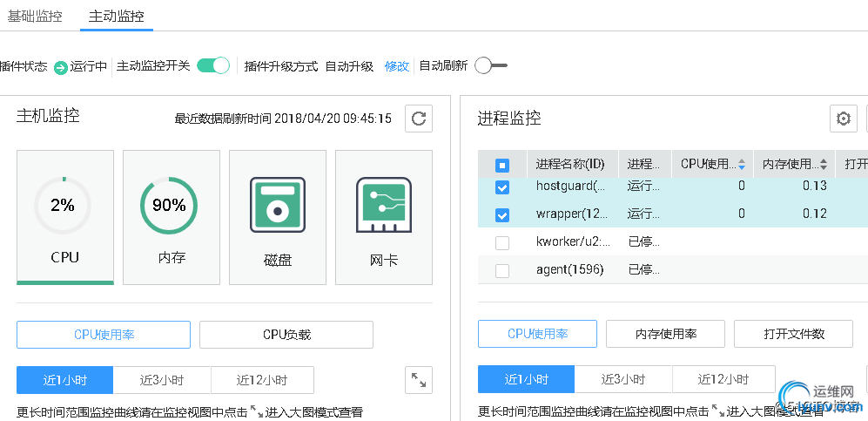The height and width of the screenshot is (421, 868).
Task: Toggle select-all checkbox in process table header
Action: (502, 165)
